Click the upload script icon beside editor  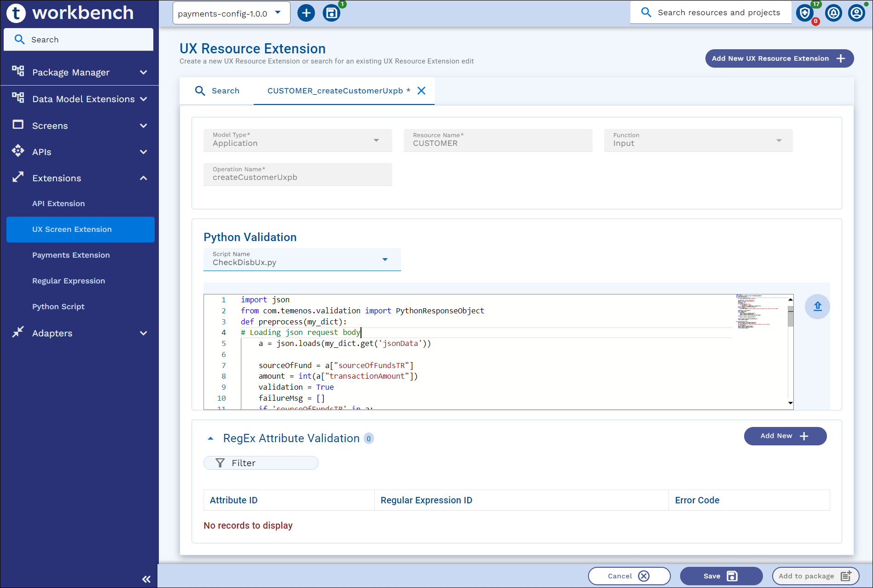[x=817, y=306]
